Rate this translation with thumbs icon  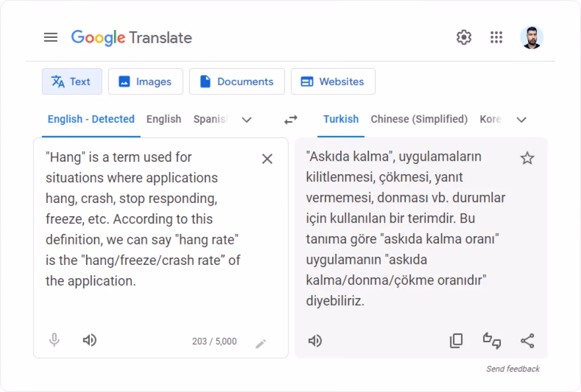click(x=492, y=341)
